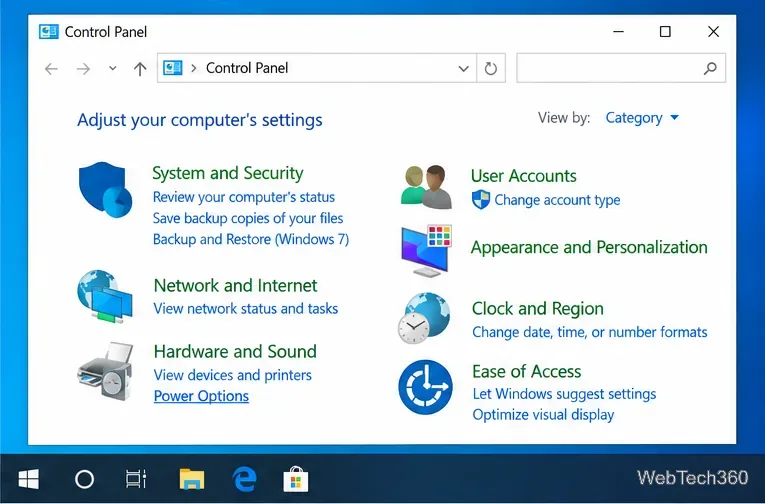Open Ease of Access heading link

(526, 372)
